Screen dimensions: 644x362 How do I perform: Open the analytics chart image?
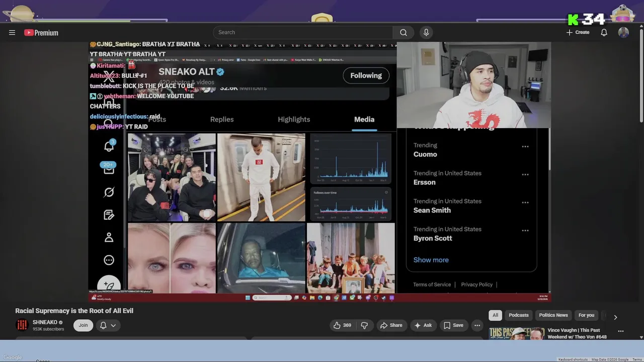[351, 177]
